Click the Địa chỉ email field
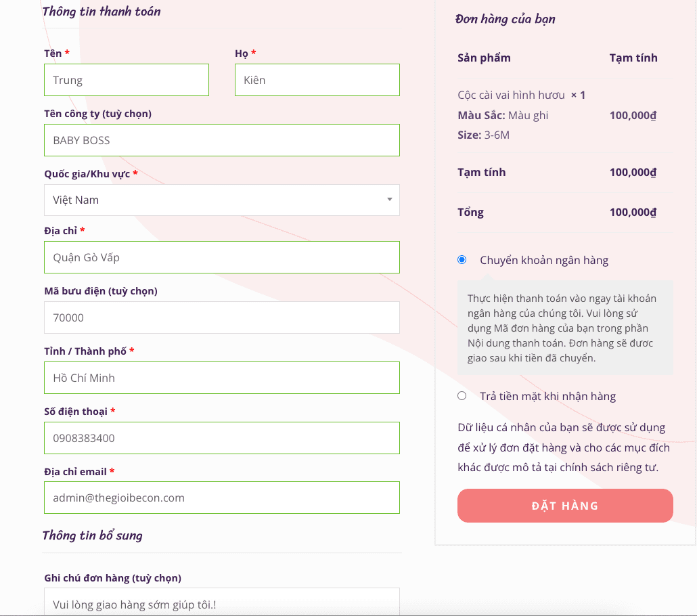697x616 pixels. coord(222,498)
